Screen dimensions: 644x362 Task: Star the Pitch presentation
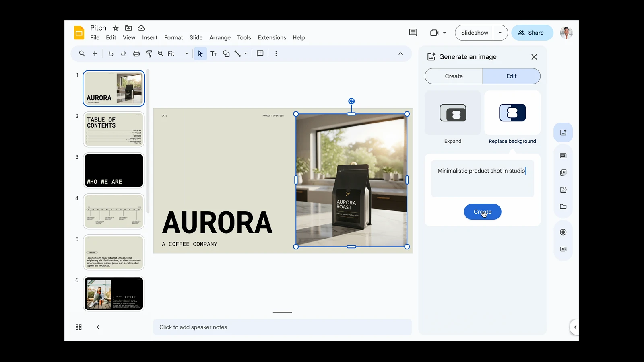(x=116, y=28)
